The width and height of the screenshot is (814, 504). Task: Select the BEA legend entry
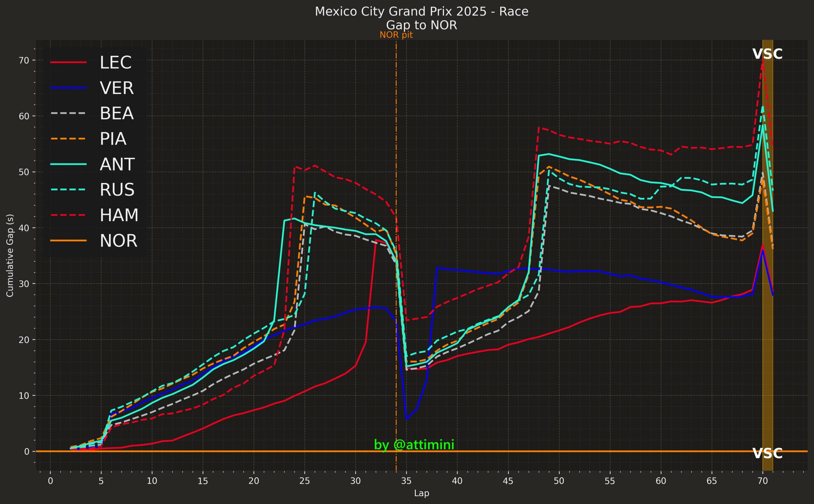(x=116, y=113)
